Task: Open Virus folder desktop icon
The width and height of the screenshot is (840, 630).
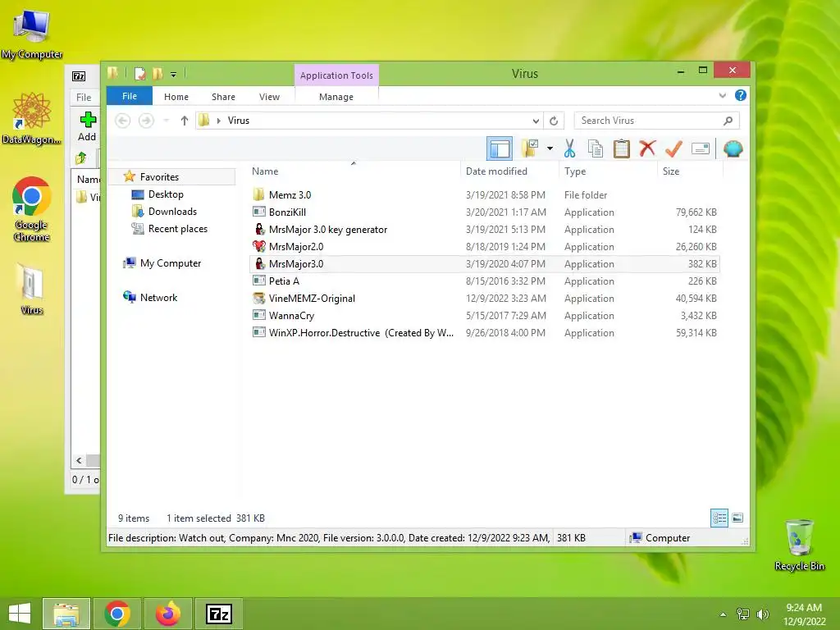Action: tap(32, 289)
